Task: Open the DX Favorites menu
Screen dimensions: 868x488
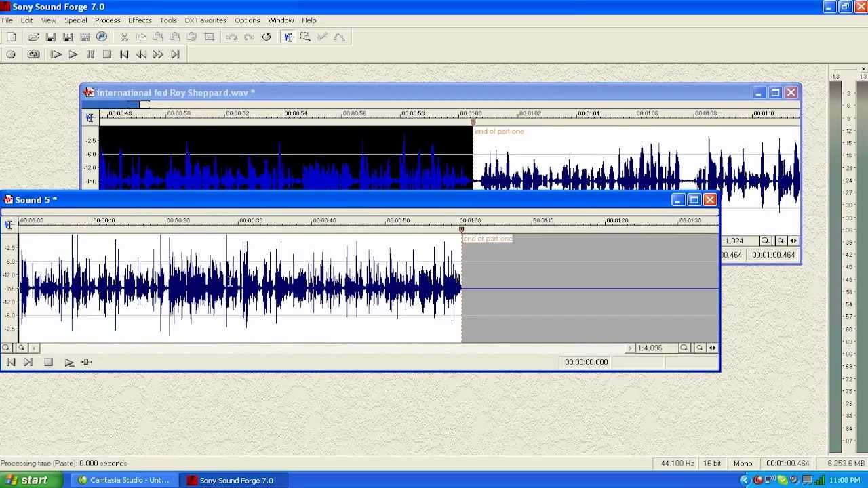Action: click(205, 20)
